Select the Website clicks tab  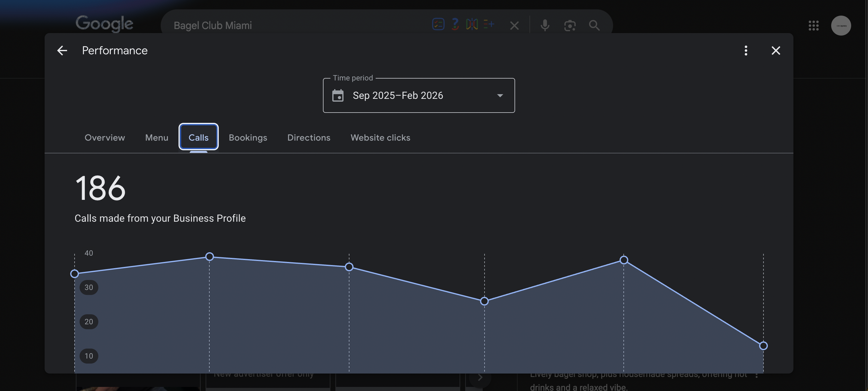380,138
